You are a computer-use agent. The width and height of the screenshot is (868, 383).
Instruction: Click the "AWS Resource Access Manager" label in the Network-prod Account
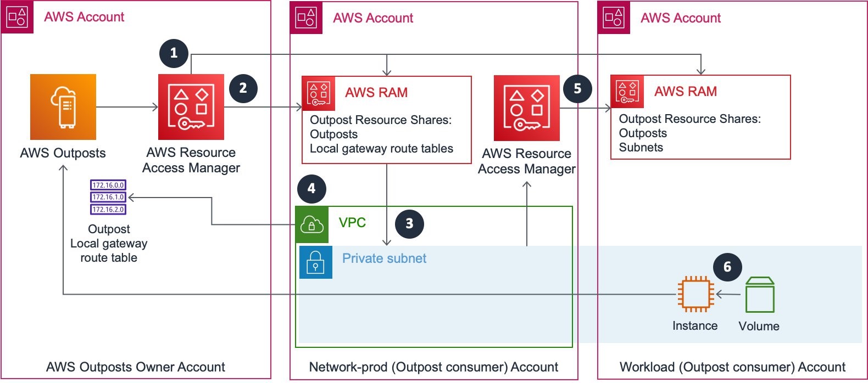527,161
